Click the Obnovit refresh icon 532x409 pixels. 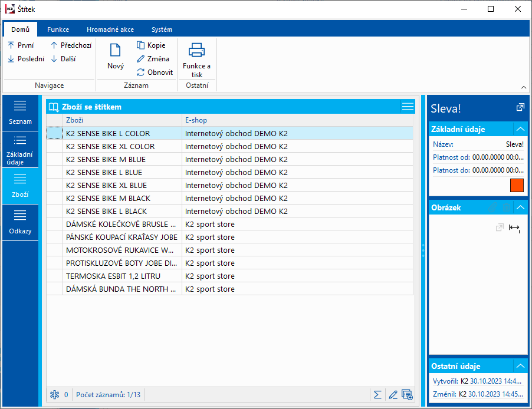pyautogui.click(x=141, y=72)
